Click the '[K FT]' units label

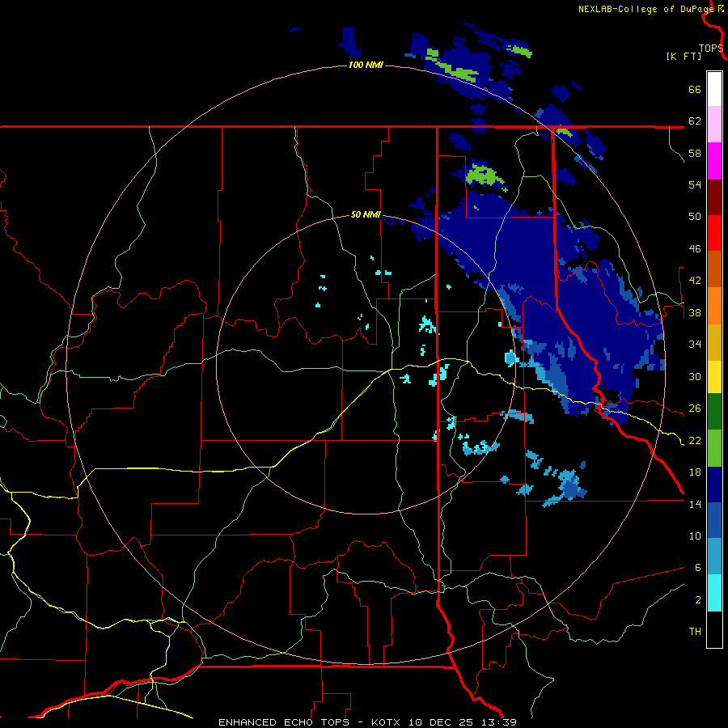[x=684, y=56]
